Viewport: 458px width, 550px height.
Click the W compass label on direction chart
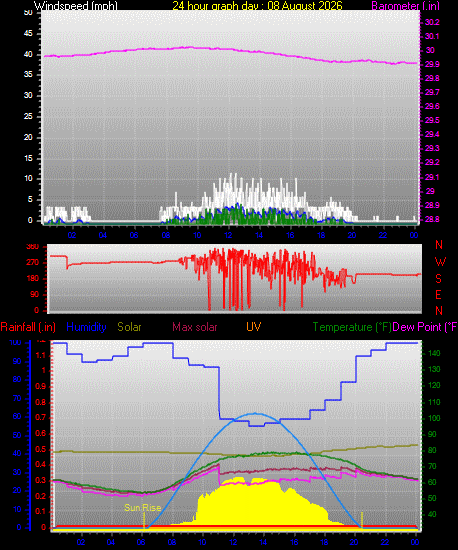440,262
